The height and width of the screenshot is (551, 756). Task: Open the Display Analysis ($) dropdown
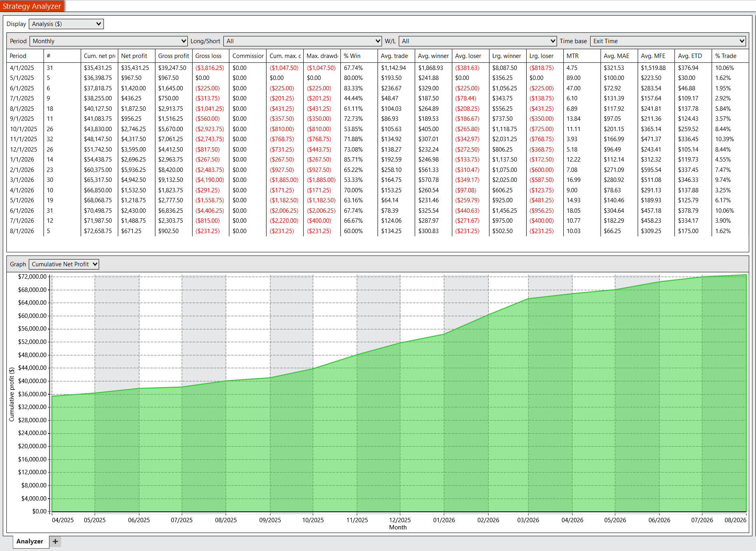66,24
